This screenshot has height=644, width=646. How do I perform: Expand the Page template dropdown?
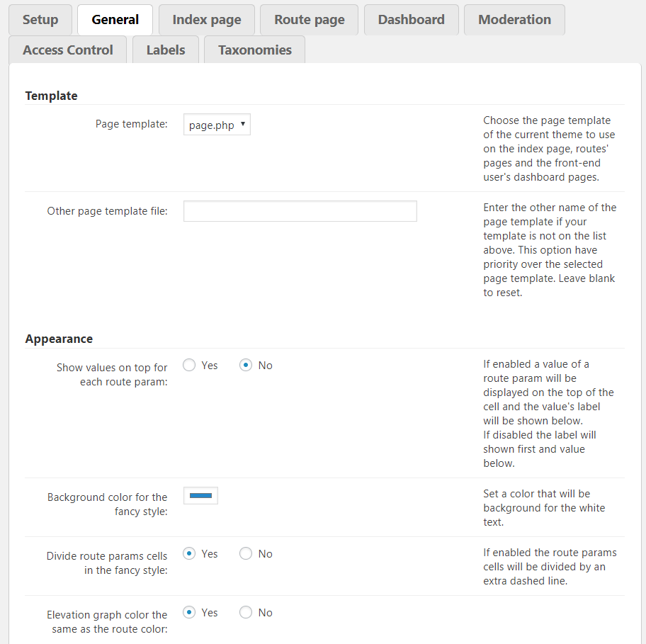click(217, 125)
